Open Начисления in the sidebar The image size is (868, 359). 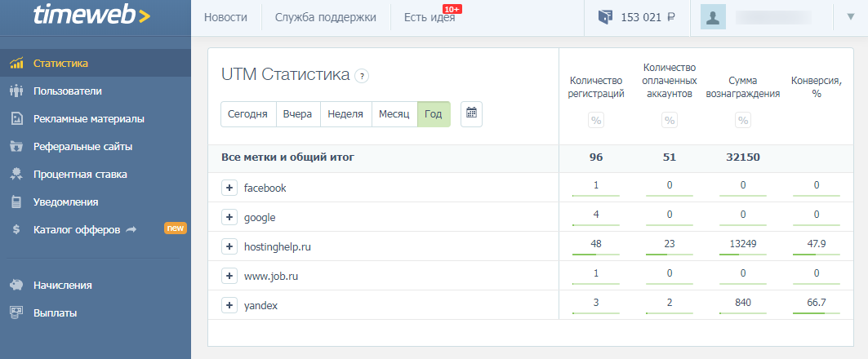pyautogui.click(x=63, y=285)
